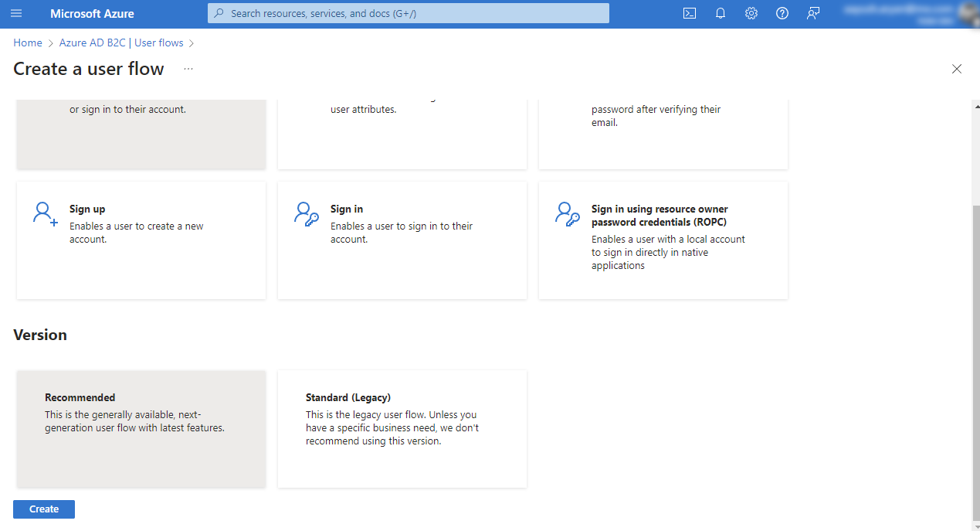Select the Sign up user flow tile
The height and width of the screenshot is (531, 980).
[x=141, y=240]
